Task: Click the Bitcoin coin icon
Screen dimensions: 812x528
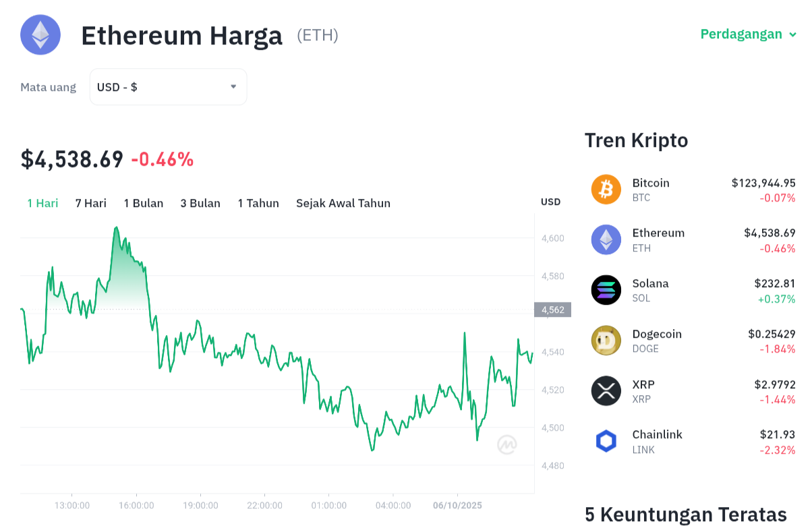Action: 606,189
